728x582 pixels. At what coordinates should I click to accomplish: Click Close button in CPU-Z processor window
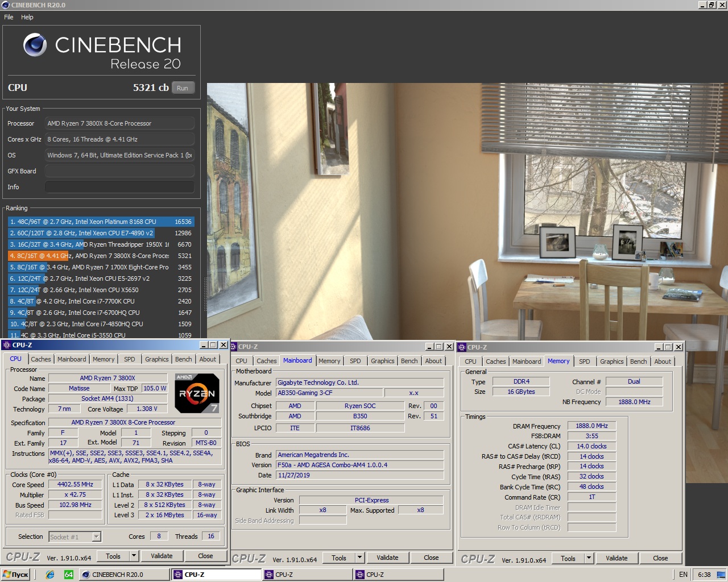pos(206,556)
